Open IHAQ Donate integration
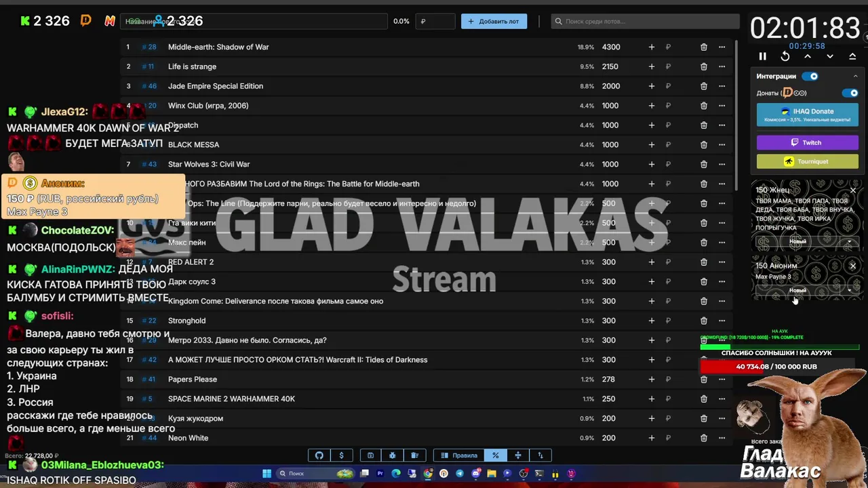 807,115
